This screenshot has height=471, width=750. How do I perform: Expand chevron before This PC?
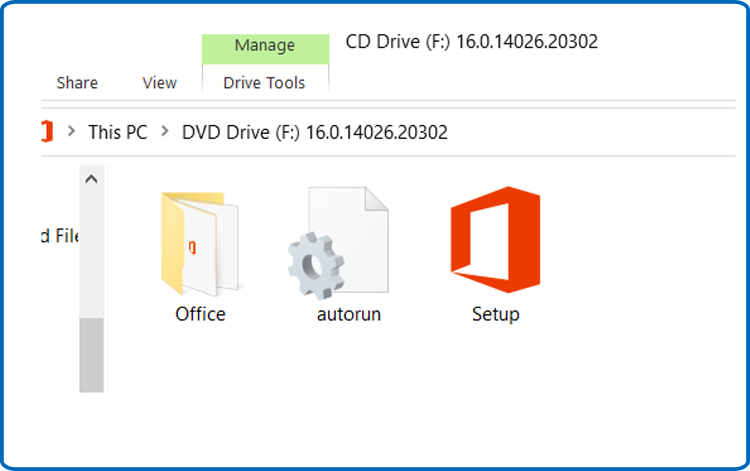pyautogui.click(x=71, y=131)
